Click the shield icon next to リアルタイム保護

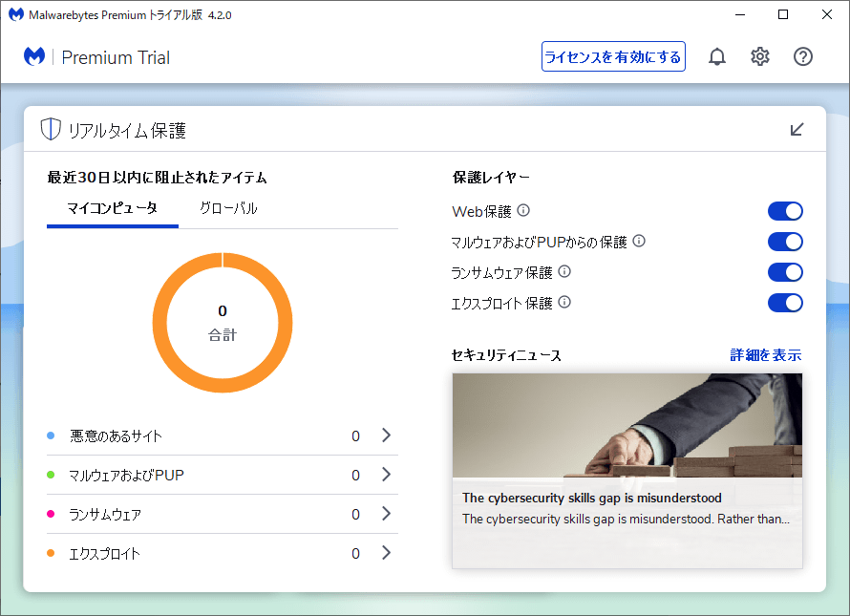[51, 130]
